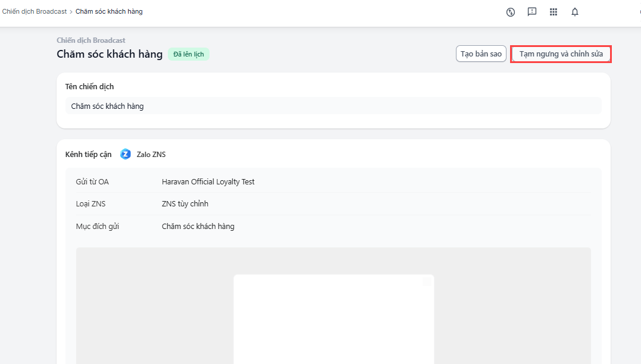Viewport: 641px width, 364px height.
Task: Click the Kênh tiếp cận section label
Action: pos(88,155)
